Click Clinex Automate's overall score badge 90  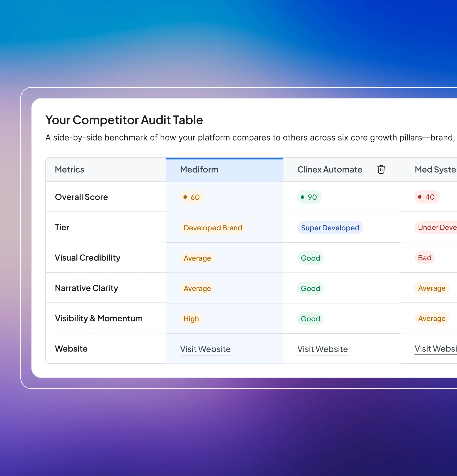pos(309,197)
